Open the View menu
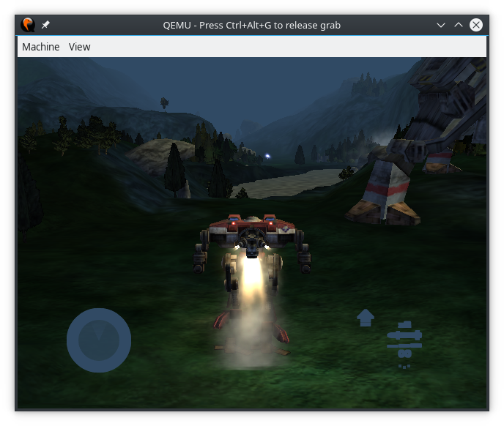The width and height of the screenshot is (504, 426). 79,47
